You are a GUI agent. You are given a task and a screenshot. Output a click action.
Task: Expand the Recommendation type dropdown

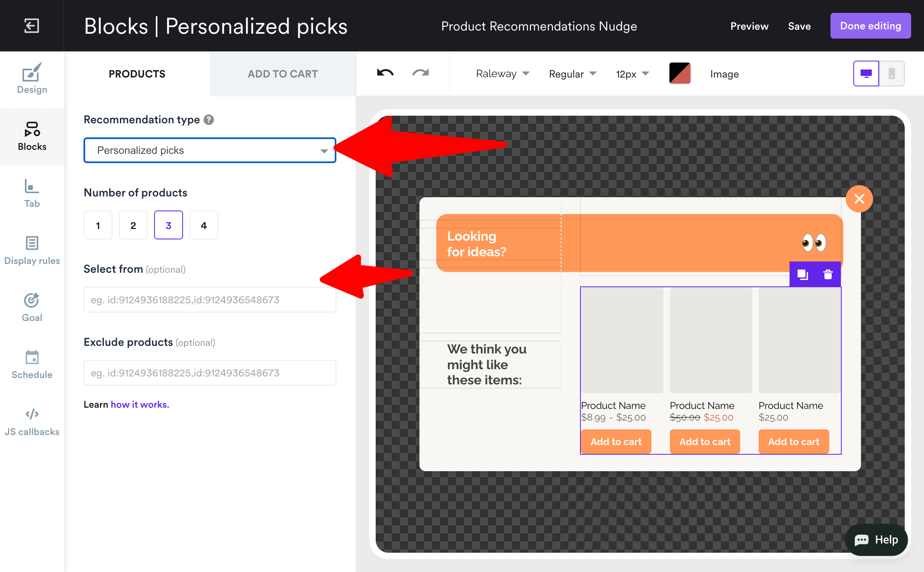(210, 150)
